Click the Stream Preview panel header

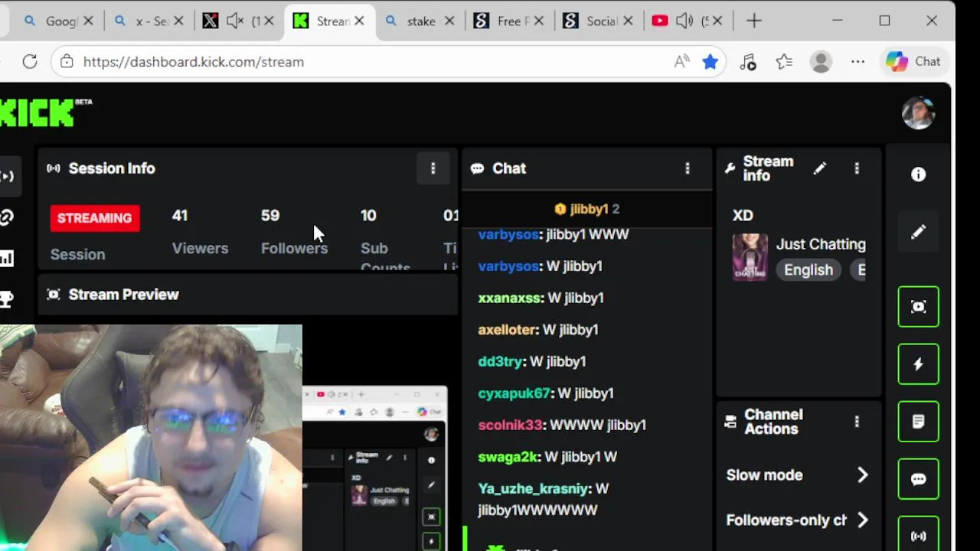248,295
